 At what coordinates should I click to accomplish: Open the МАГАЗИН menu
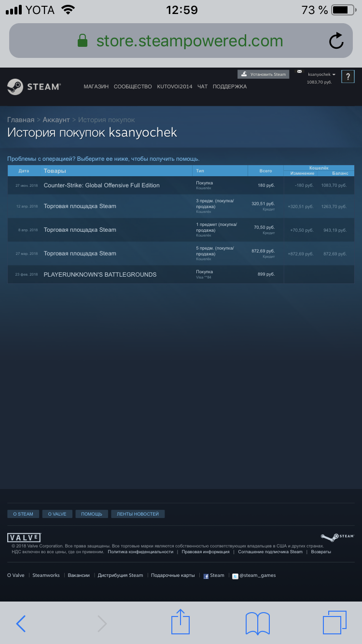(x=96, y=86)
